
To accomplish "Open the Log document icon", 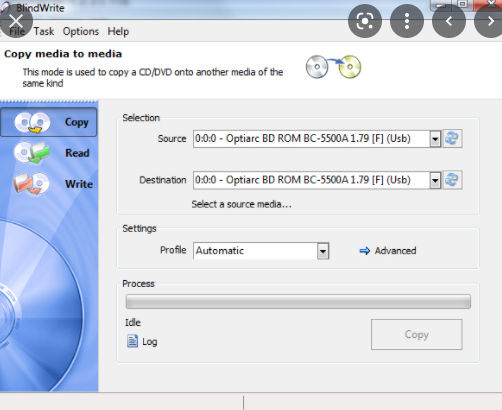I will (132, 341).
